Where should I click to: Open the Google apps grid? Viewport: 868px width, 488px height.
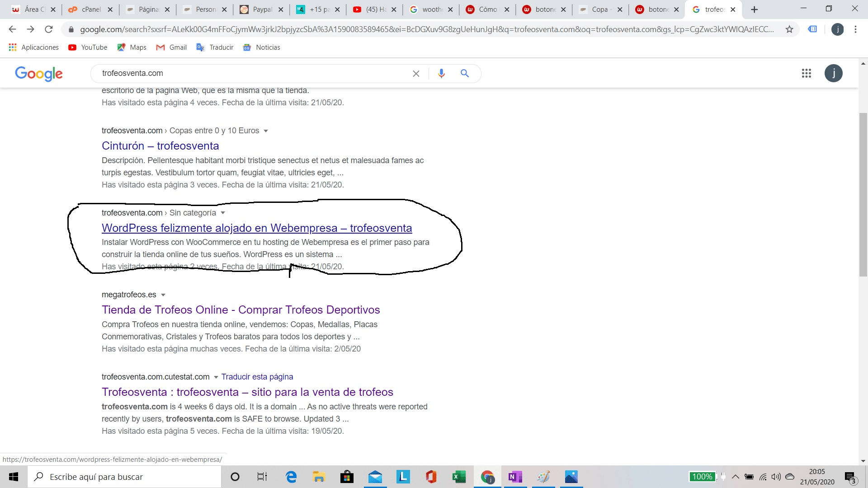[x=806, y=73]
